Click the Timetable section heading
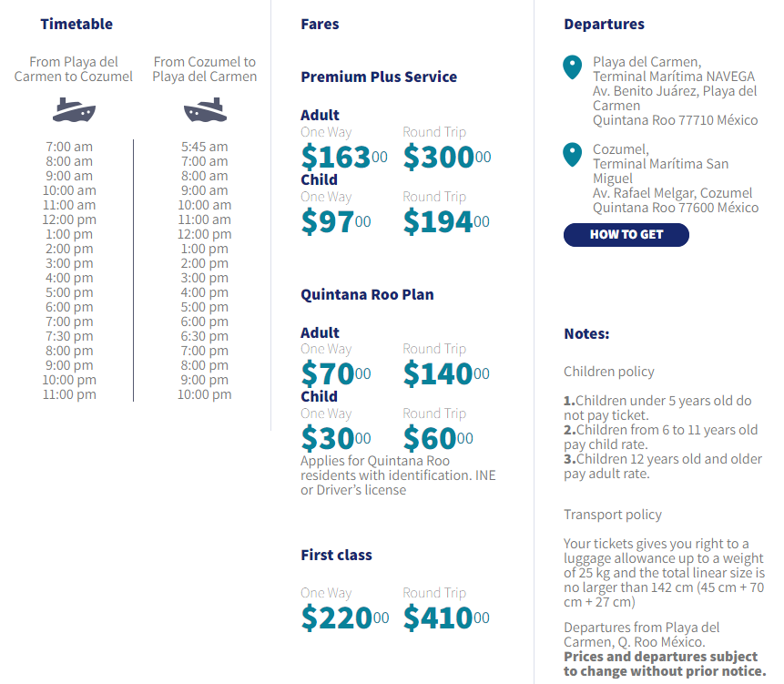Viewport: 784px width, 684px height. (x=76, y=25)
